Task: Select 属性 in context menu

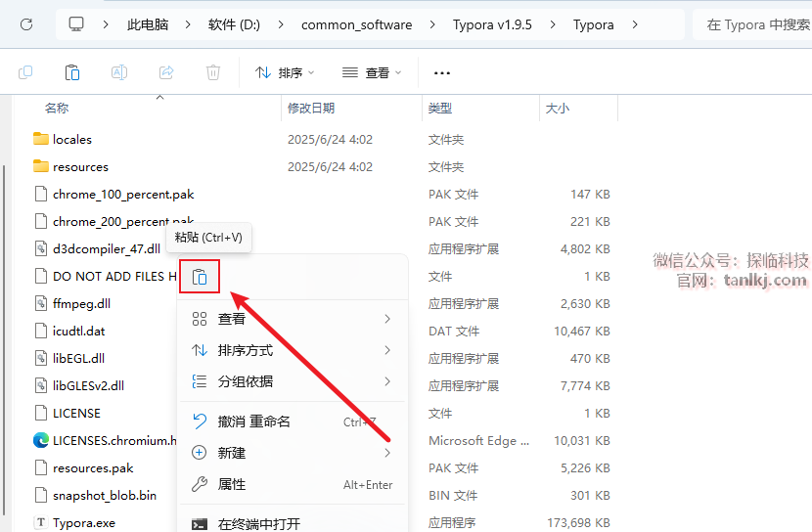Action: coord(293,484)
